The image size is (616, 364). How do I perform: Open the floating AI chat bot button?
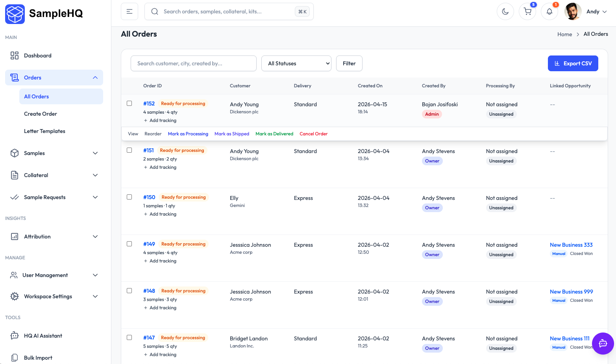603,344
